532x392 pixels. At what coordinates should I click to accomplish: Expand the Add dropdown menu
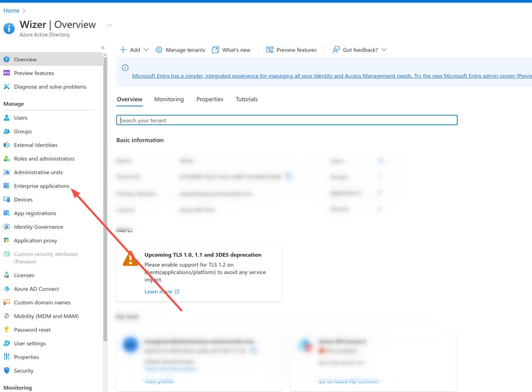tap(133, 49)
